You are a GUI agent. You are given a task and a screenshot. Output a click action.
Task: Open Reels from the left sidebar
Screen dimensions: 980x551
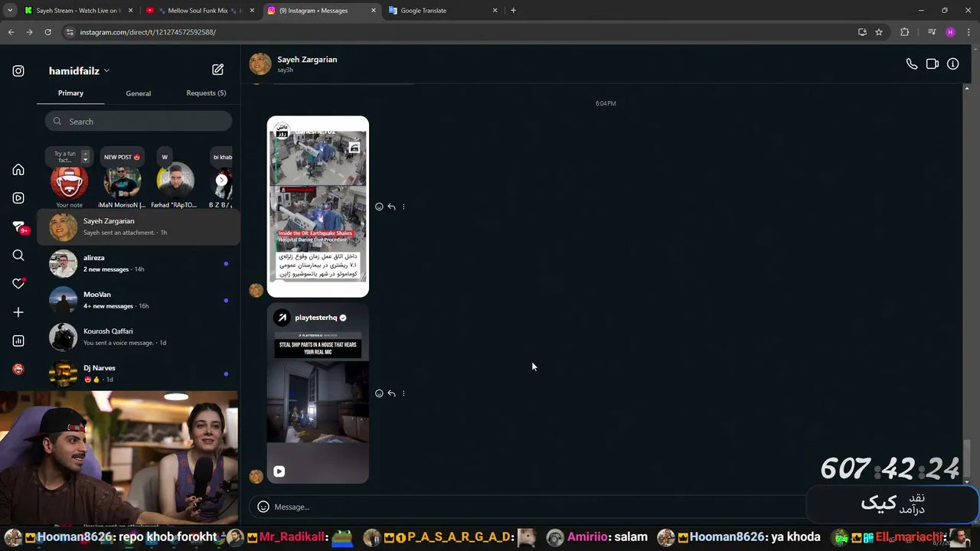click(18, 198)
